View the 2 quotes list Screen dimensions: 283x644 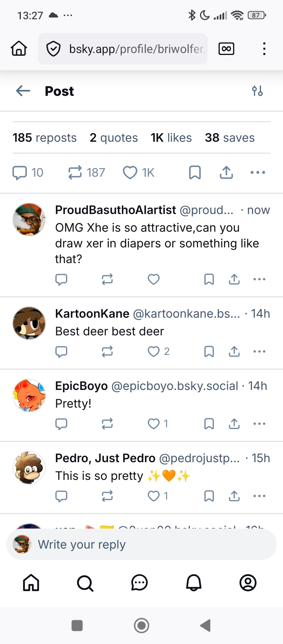114,138
